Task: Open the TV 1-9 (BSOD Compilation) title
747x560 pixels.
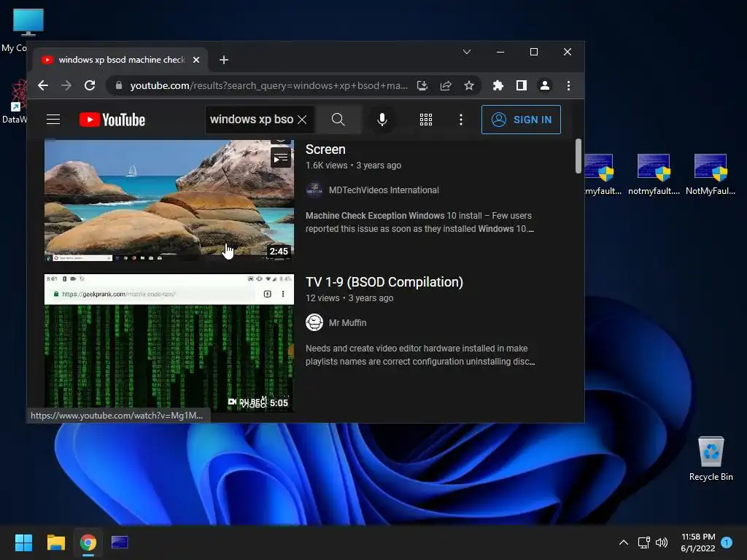Action: tap(384, 282)
